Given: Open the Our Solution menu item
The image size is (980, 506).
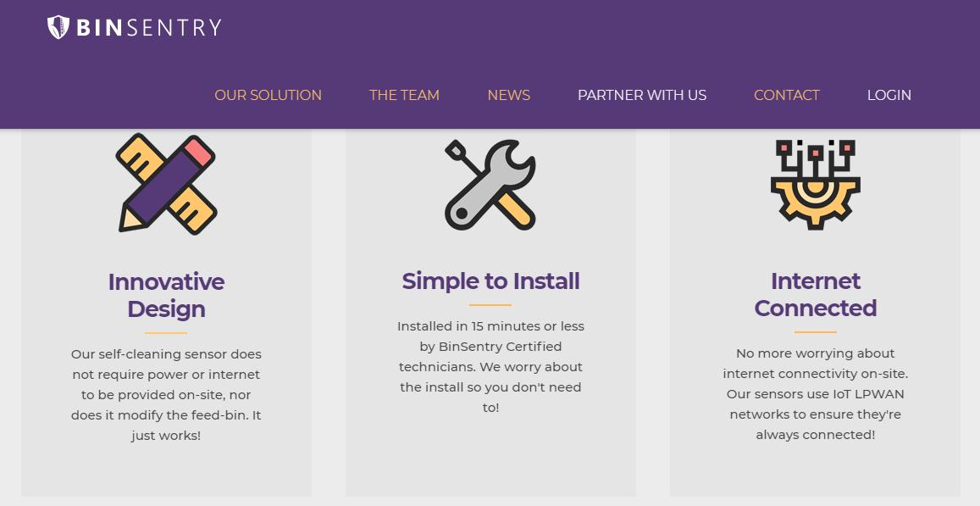Looking at the screenshot, I should tap(269, 95).
